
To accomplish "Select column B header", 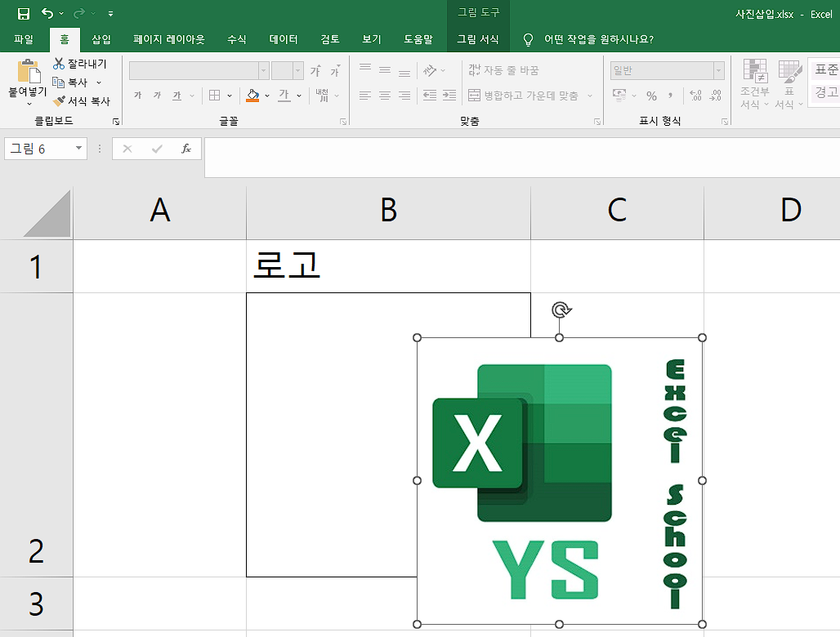I will click(388, 211).
